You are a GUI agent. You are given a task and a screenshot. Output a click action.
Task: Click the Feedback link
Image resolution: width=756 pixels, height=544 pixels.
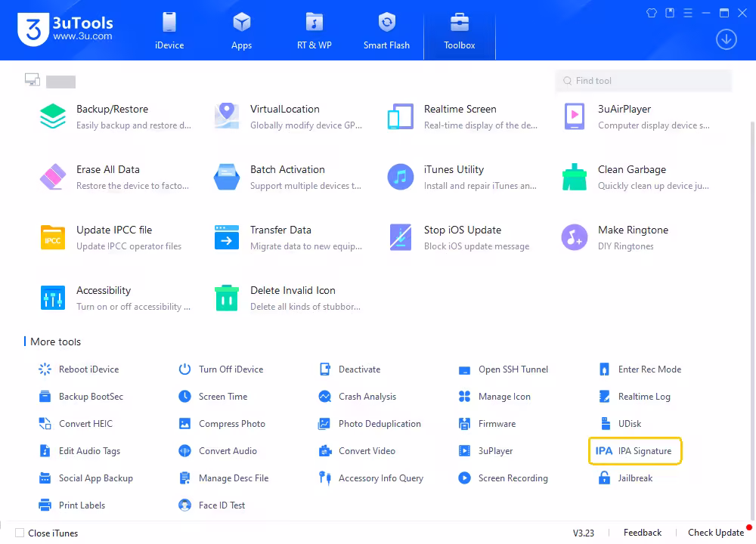pos(642,533)
